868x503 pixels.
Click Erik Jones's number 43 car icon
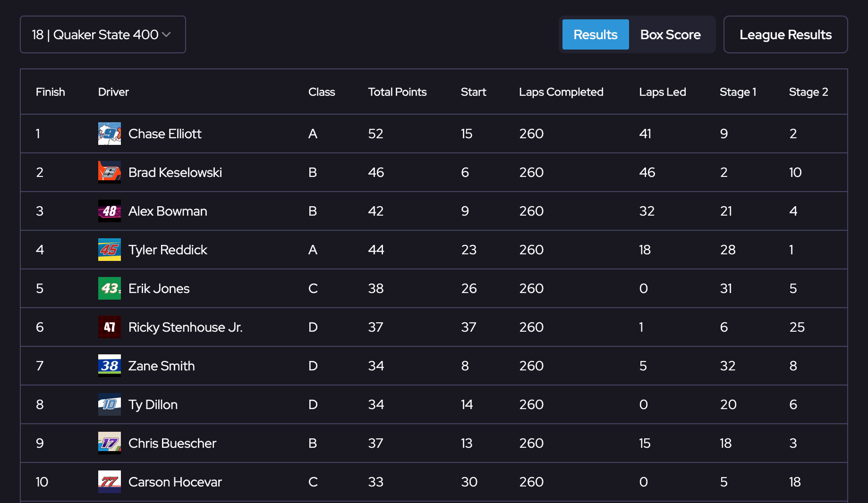tap(110, 288)
